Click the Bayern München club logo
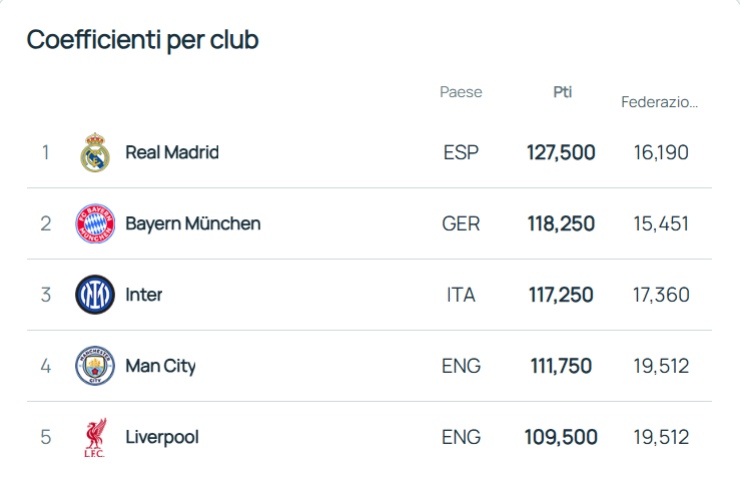This screenshot has height=480, width=740. (x=95, y=224)
